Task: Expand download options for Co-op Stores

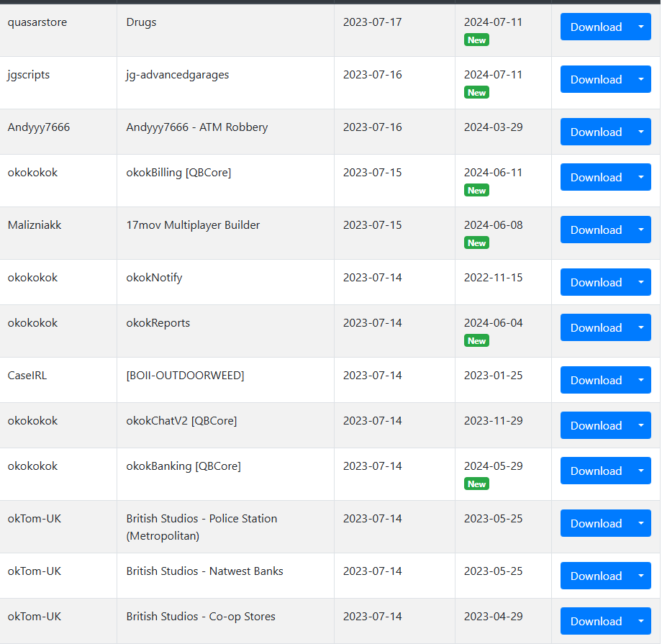Action: (641, 621)
